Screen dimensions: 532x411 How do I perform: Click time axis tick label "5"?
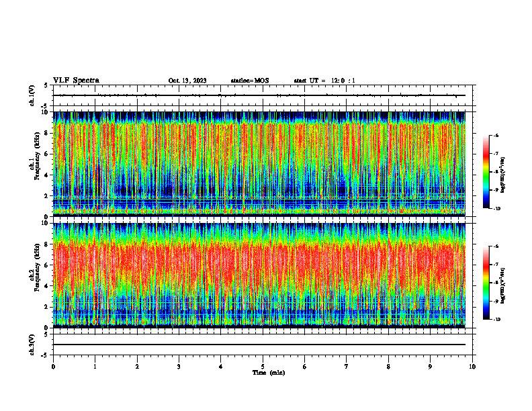click(263, 367)
